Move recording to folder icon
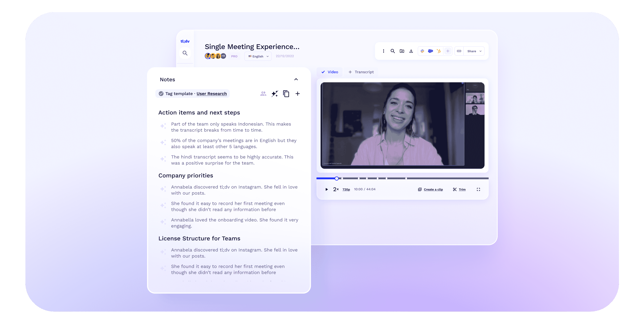 coord(402,51)
